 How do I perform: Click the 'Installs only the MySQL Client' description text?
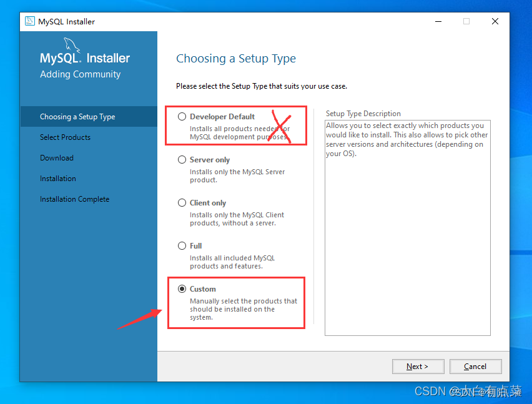pyautogui.click(x=237, y=219)
